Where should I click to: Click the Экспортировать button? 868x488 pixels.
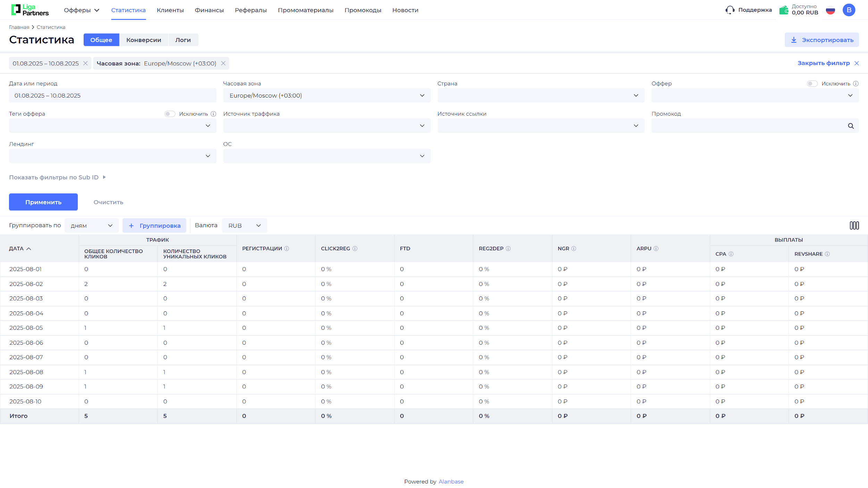[x=821, y=40]
